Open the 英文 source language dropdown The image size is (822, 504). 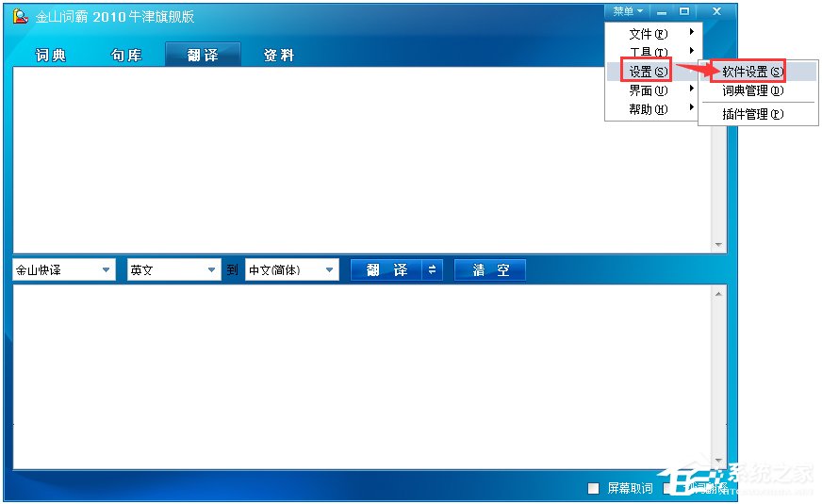[x=173, y=269]
